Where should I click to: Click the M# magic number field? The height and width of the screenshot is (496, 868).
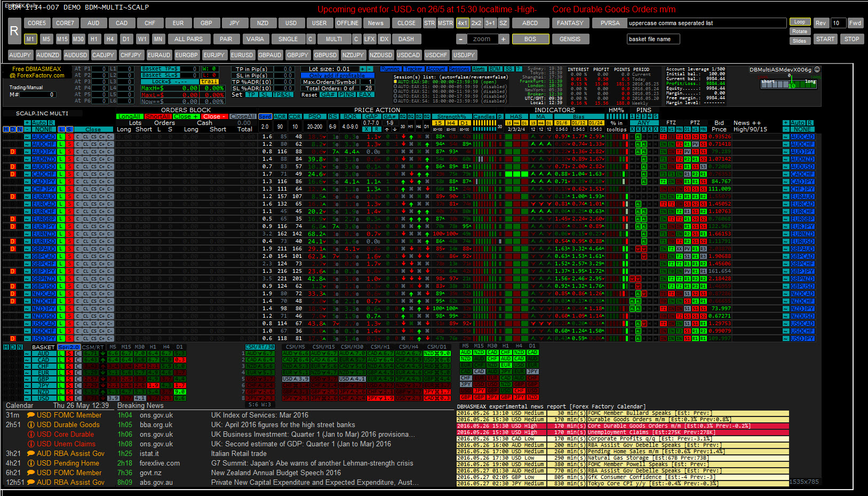pyautogui.click(x=37, y=95)
